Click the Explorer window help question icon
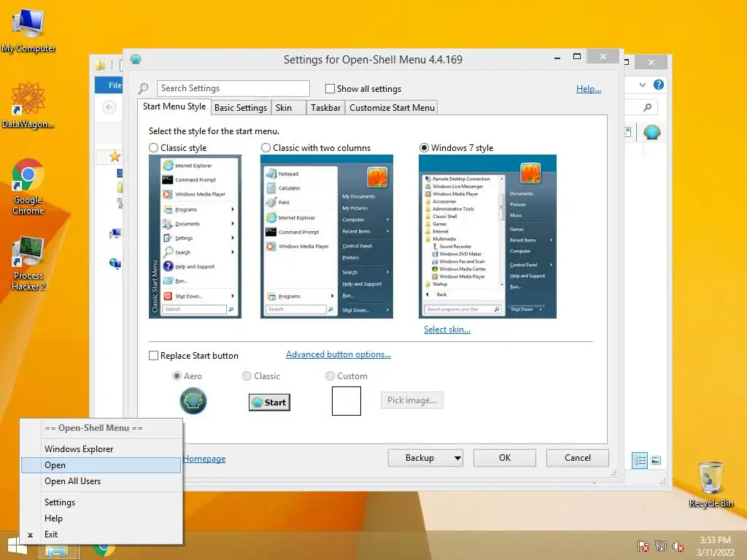The image size is (747, 560). coord(659,85)
